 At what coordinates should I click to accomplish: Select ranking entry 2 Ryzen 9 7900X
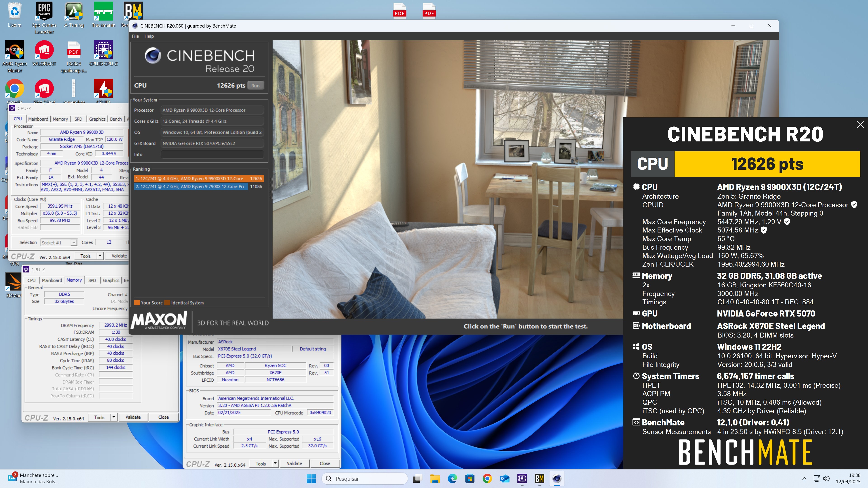[x=199, y=186]
